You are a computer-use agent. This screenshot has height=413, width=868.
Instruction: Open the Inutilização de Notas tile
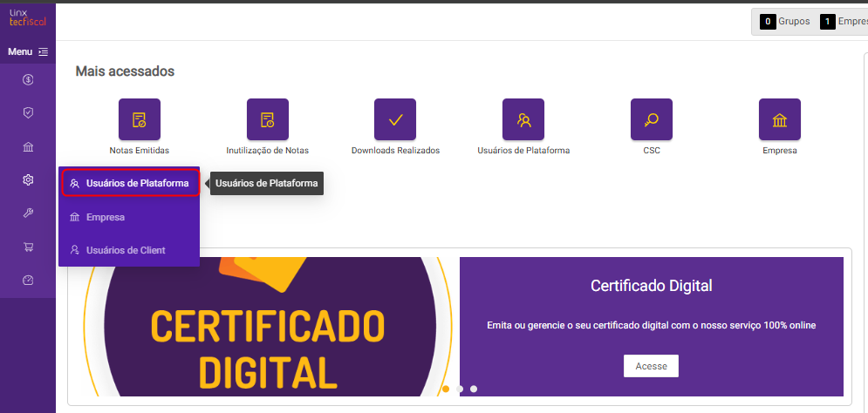267,119
